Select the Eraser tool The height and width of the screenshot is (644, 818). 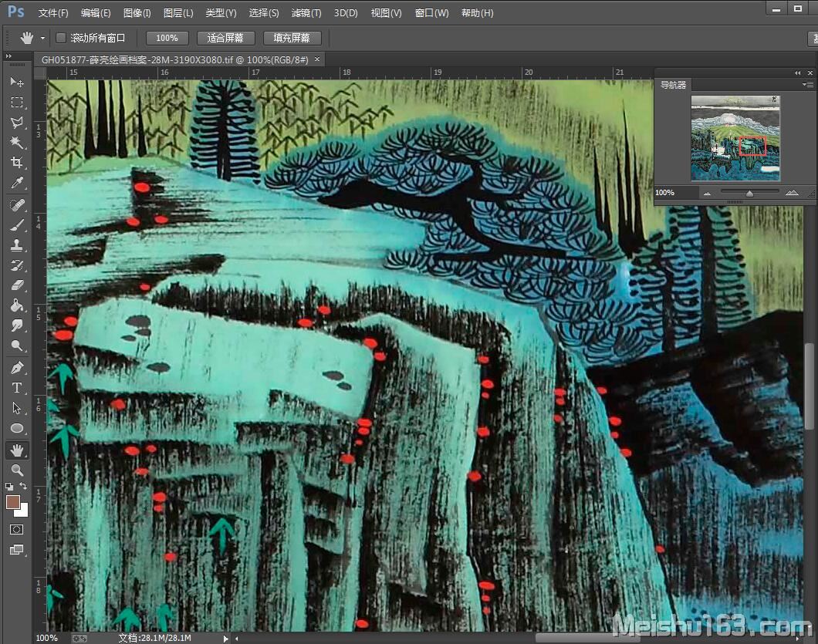pos(17,285)
